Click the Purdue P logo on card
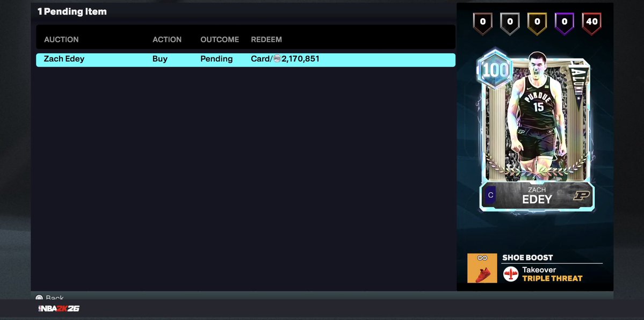This screenshot has width=644, height=320. (x=582, y=195)
